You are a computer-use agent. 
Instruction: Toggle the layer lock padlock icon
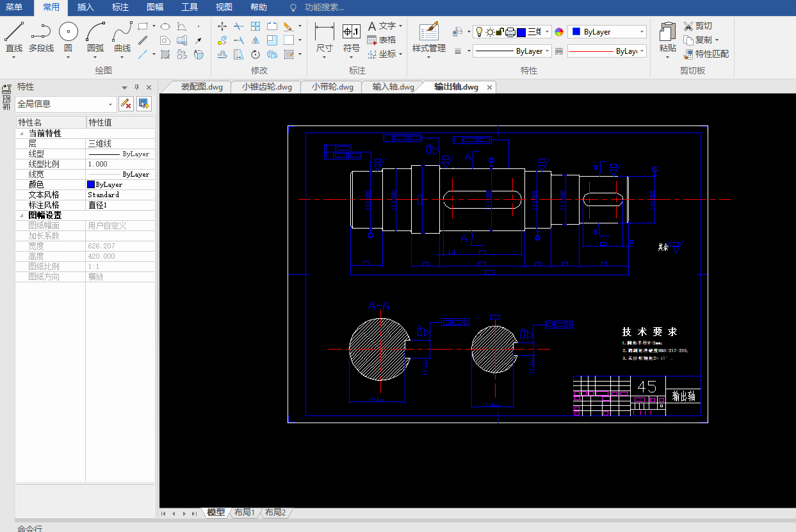(500, 32)
